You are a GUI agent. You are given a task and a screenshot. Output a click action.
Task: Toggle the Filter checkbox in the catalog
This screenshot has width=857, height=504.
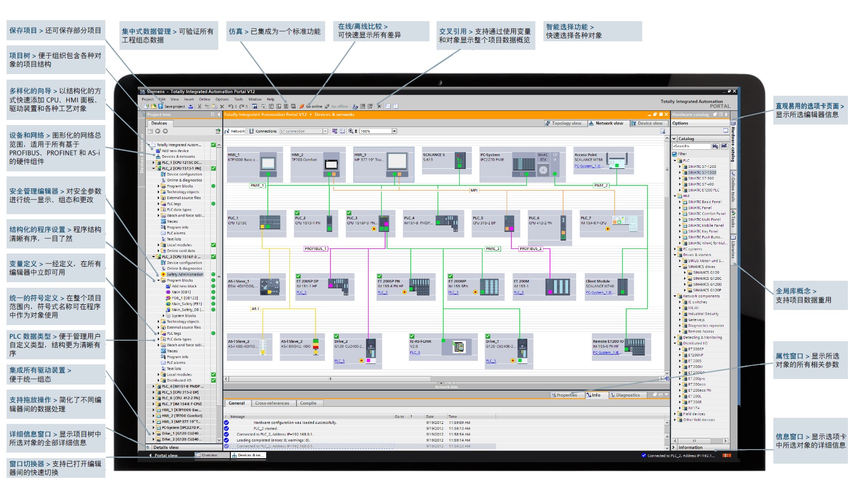pos(675,154)
